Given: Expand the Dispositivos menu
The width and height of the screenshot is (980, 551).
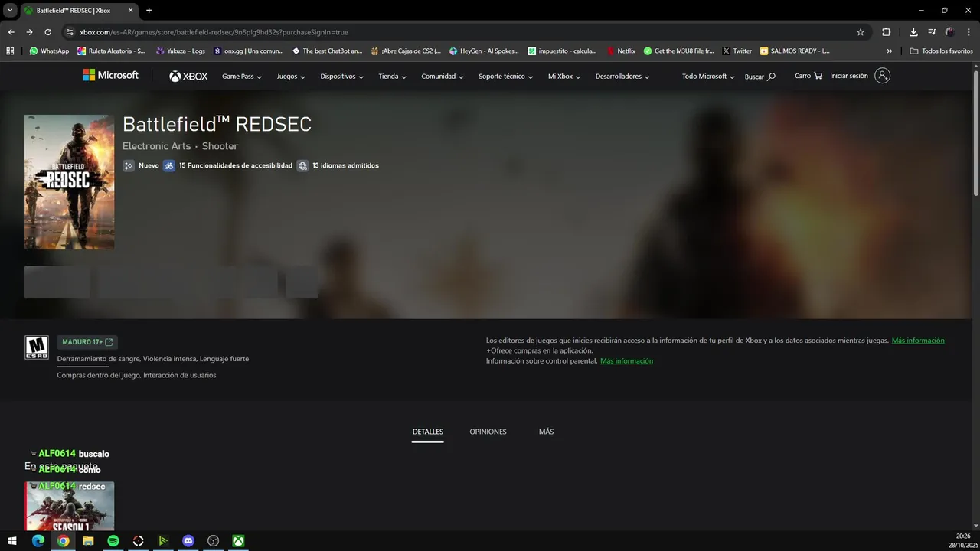Looking at the screenshot, I should click(x=341, y=77).
